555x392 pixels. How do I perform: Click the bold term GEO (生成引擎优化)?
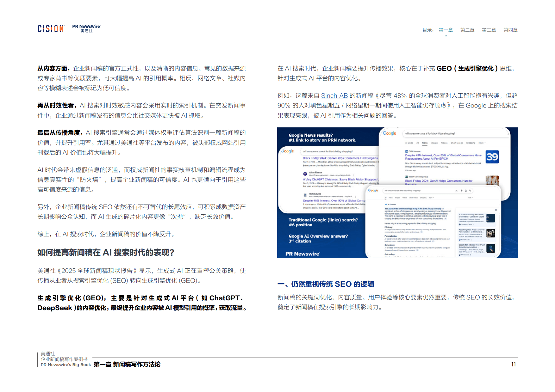coord(467,69)
